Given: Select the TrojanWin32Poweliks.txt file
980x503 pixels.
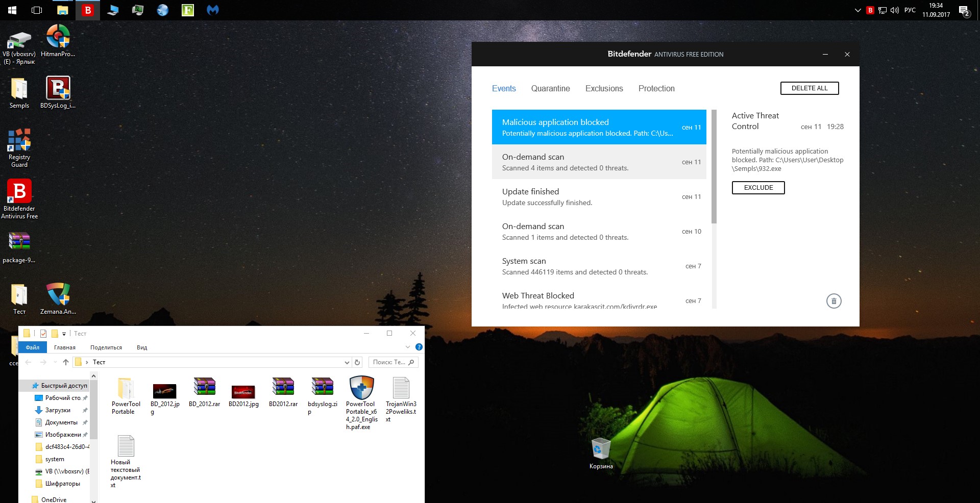Looking at the screenshot, I should [401, 399].
